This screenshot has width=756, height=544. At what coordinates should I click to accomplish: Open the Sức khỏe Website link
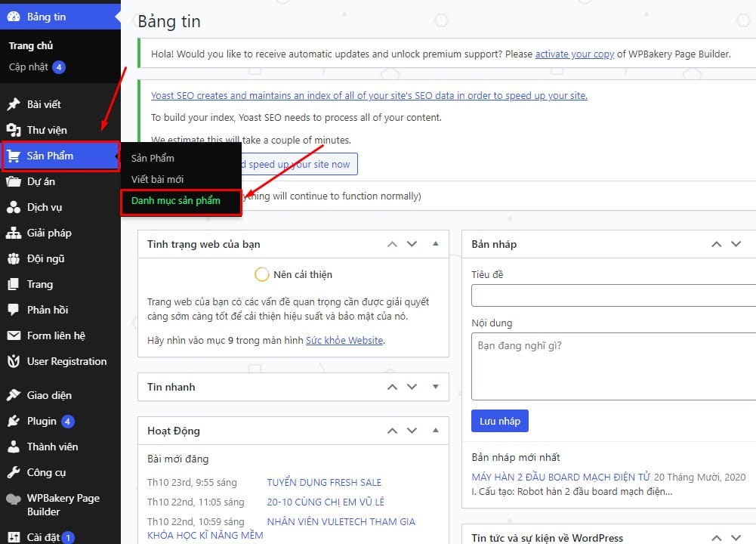tap(344, 341)
